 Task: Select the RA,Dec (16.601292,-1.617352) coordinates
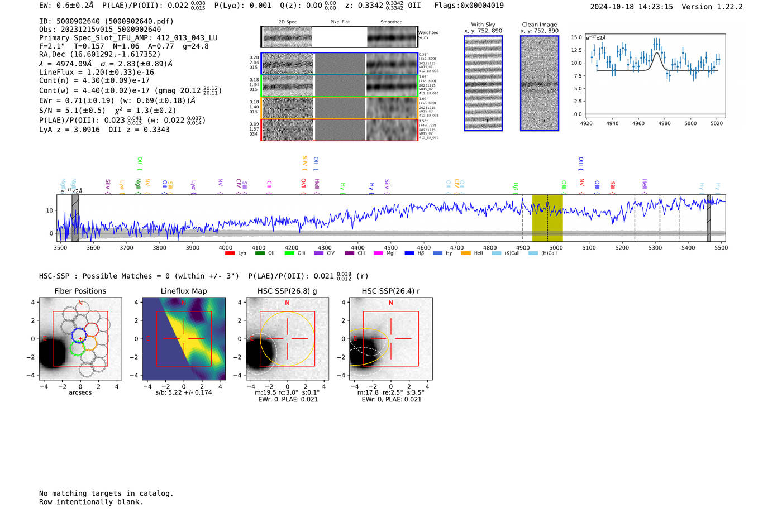click(99, 54)
